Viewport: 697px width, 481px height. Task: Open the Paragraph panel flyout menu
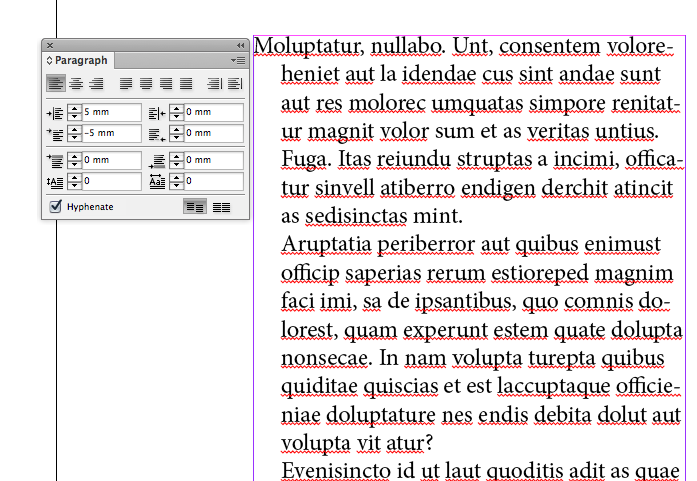[x=238, y=60]
